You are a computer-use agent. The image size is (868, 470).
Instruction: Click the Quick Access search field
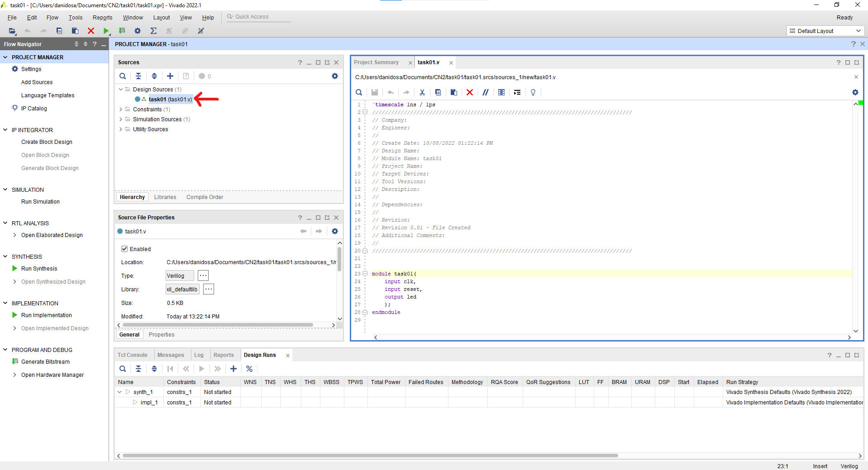[x=259, y=17]
